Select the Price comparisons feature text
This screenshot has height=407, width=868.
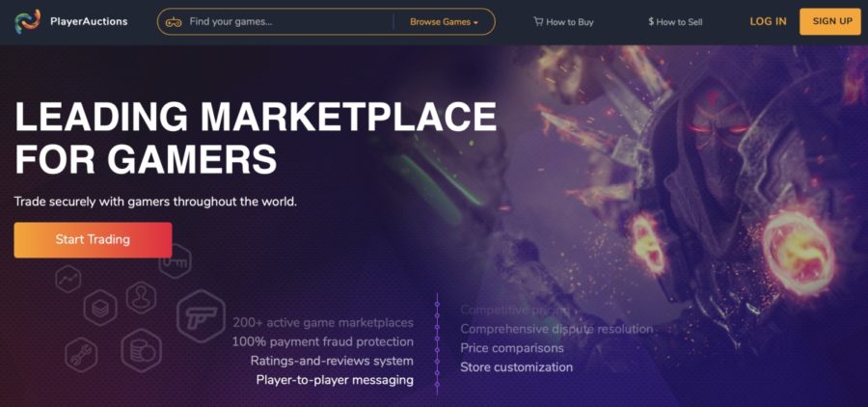(x=511, y=348)
